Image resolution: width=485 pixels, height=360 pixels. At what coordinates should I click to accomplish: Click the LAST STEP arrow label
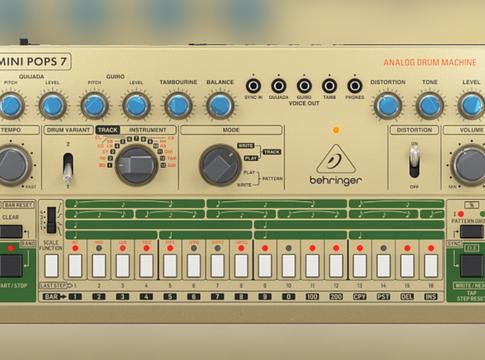coord(56,286)
